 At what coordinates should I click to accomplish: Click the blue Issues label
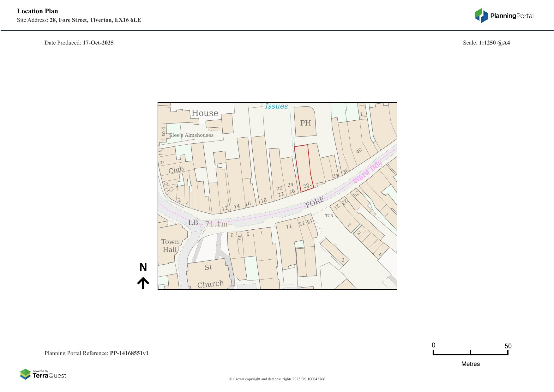coord(276,106)
